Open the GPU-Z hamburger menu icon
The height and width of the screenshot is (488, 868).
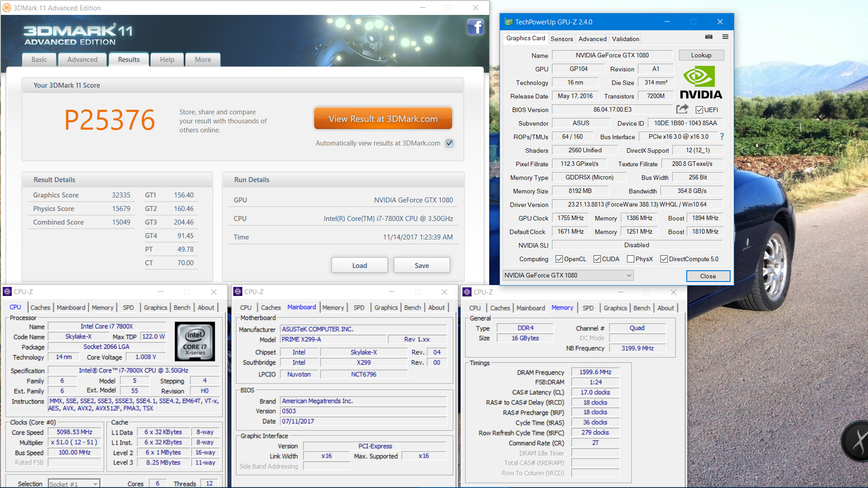coord(725,37)
